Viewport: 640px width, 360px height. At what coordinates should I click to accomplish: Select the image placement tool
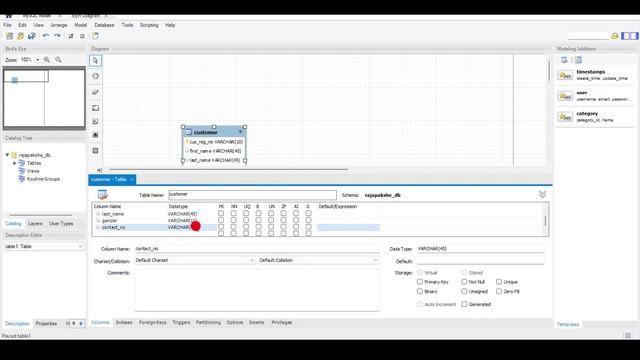pos(96,135)
